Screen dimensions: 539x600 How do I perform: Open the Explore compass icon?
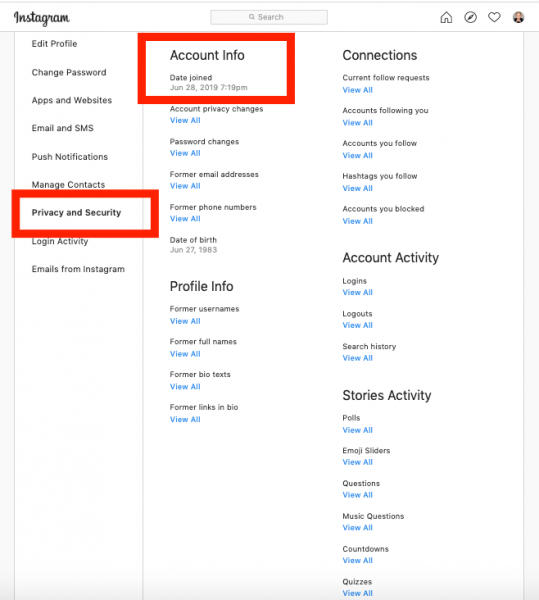470,17
